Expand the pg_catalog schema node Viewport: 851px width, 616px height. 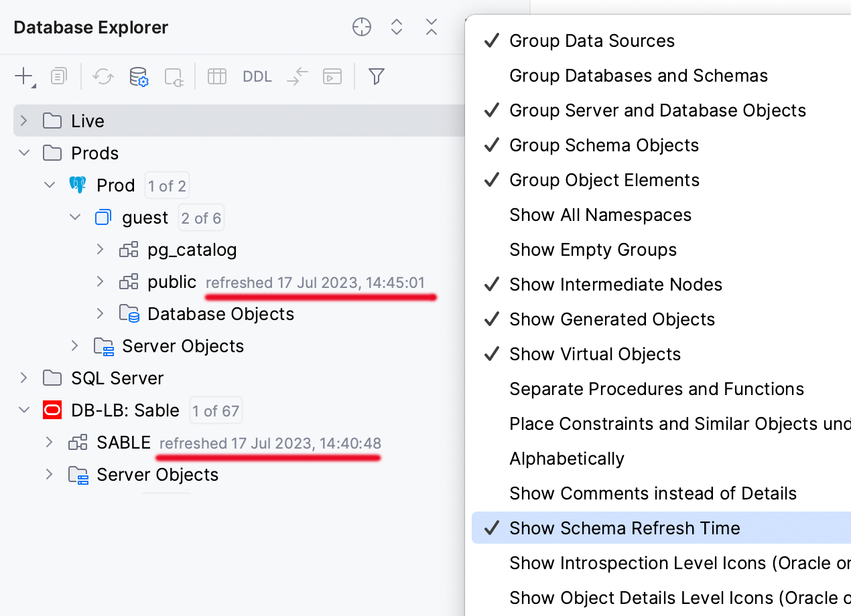tap(101, 250)
